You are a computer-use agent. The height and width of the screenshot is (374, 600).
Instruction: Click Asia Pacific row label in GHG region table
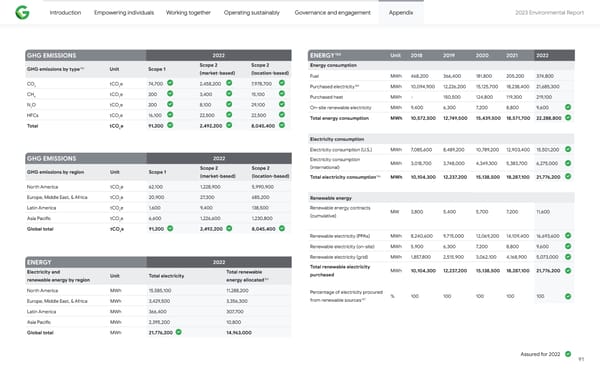[39, 218]
